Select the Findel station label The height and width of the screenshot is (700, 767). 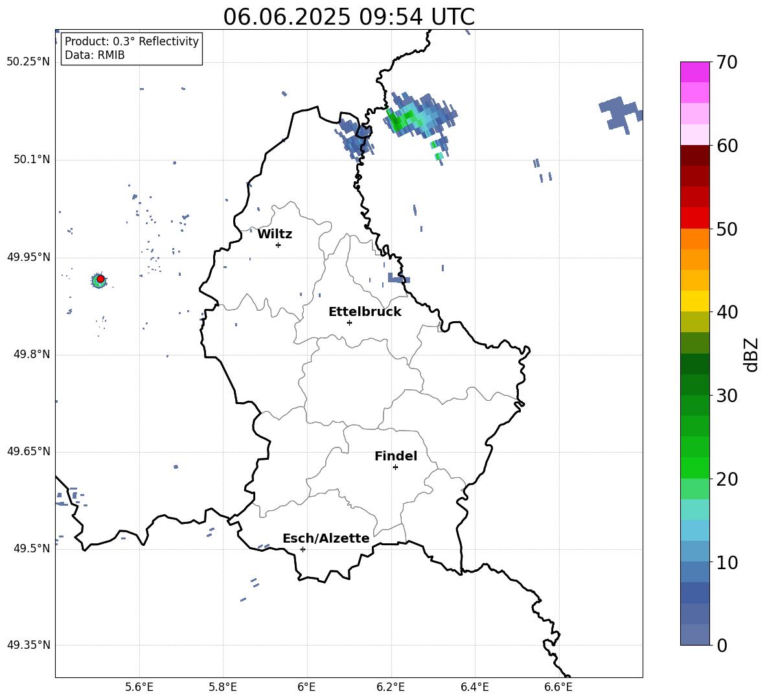tap(396, 456)
